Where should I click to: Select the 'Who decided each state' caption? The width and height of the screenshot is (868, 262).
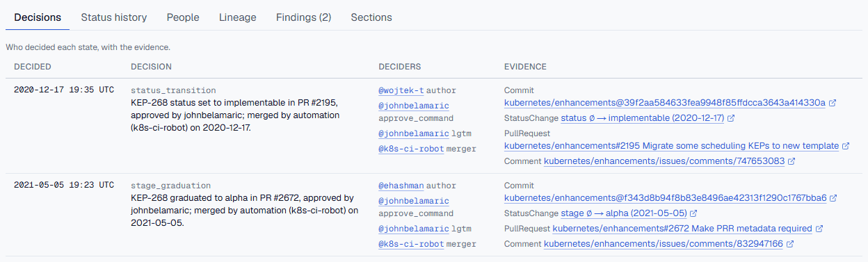pyautogui.click(x=88, y=48)
